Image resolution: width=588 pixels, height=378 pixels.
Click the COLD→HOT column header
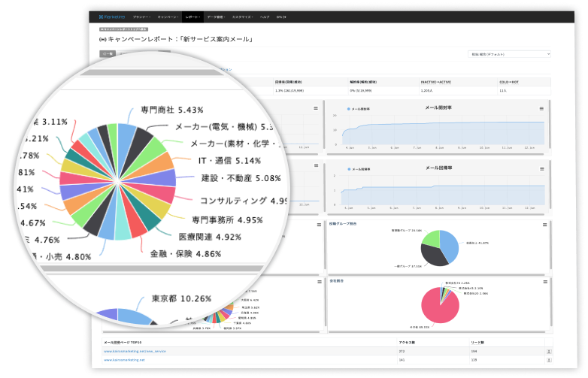tap(509, 82)
